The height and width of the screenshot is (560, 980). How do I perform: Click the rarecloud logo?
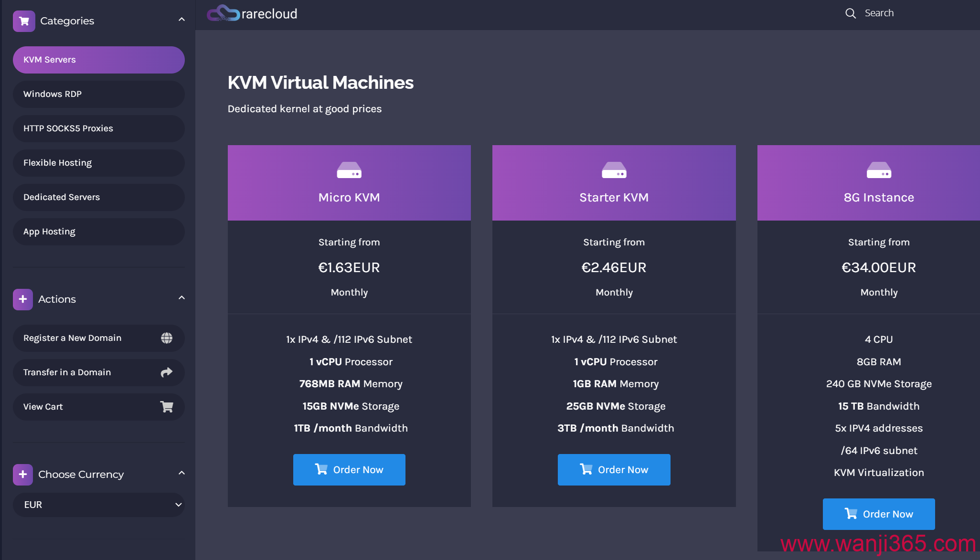(x=252, y=13)
